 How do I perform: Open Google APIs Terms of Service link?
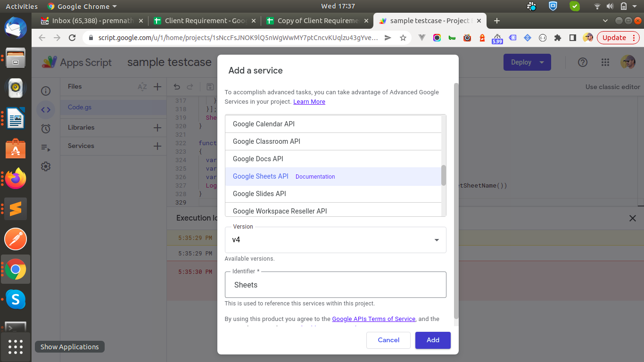coord(374,319)
